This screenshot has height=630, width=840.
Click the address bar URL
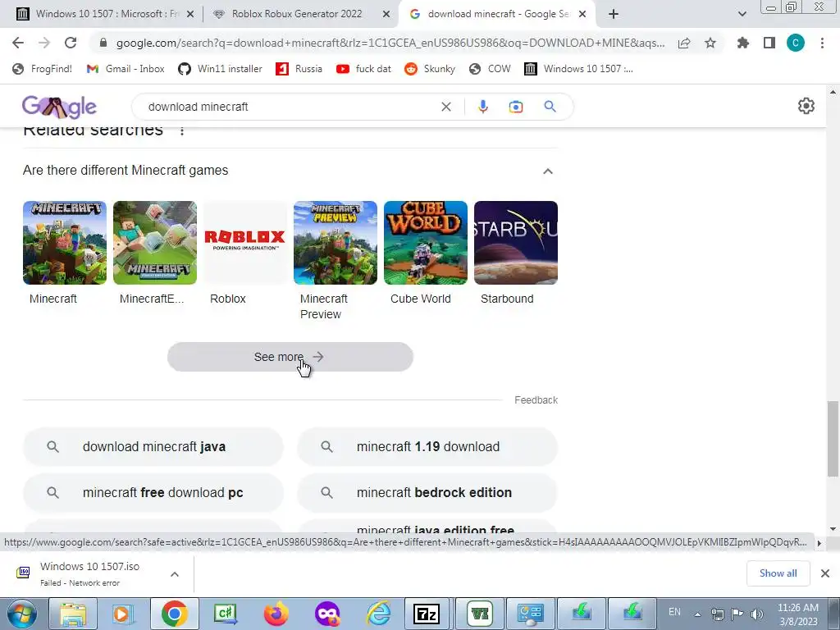click(x=390, y=43)
